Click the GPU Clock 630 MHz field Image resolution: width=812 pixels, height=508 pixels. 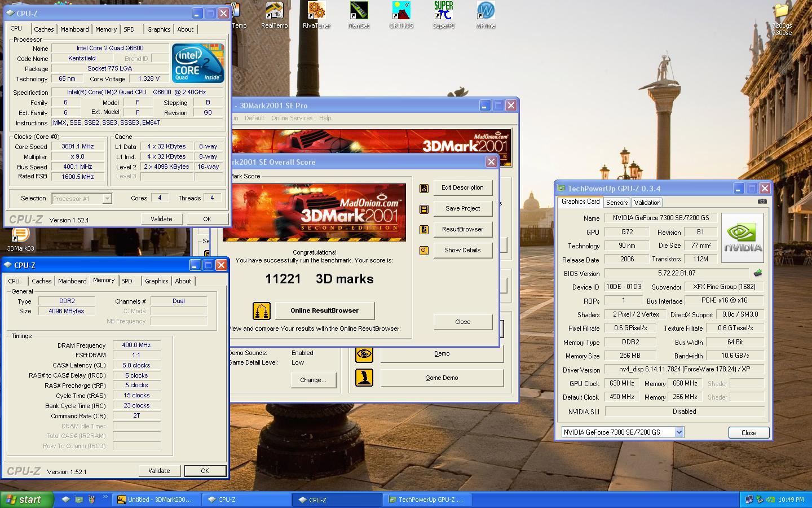pos(623,383)
